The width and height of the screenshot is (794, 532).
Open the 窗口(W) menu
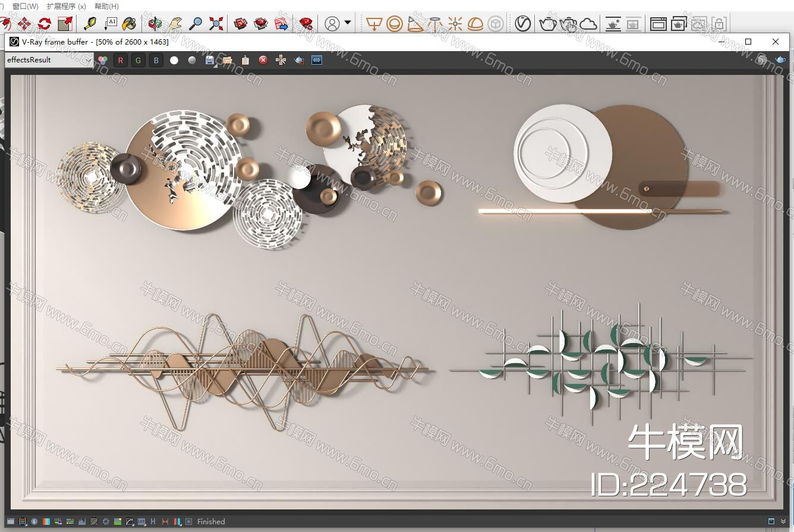point(25,6)
